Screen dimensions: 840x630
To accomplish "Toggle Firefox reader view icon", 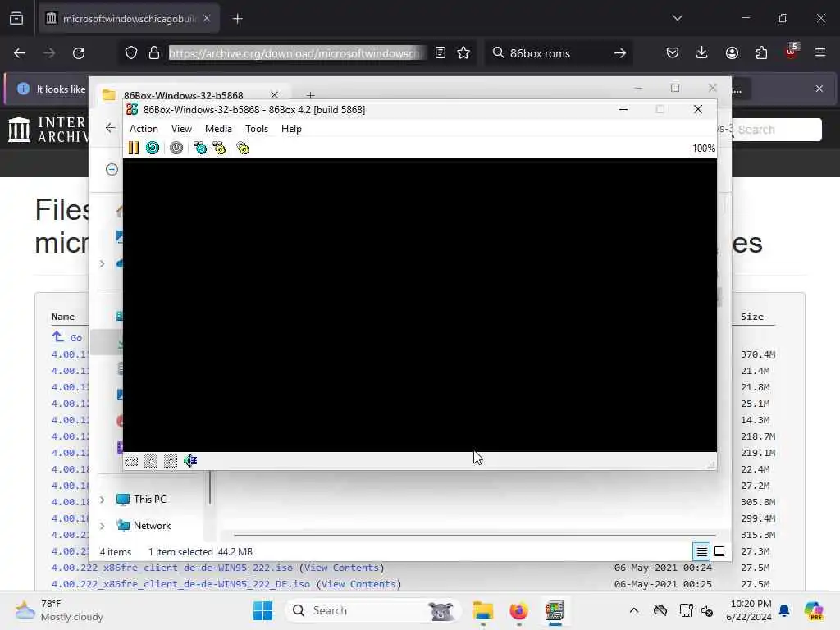I will coord(441,52).
